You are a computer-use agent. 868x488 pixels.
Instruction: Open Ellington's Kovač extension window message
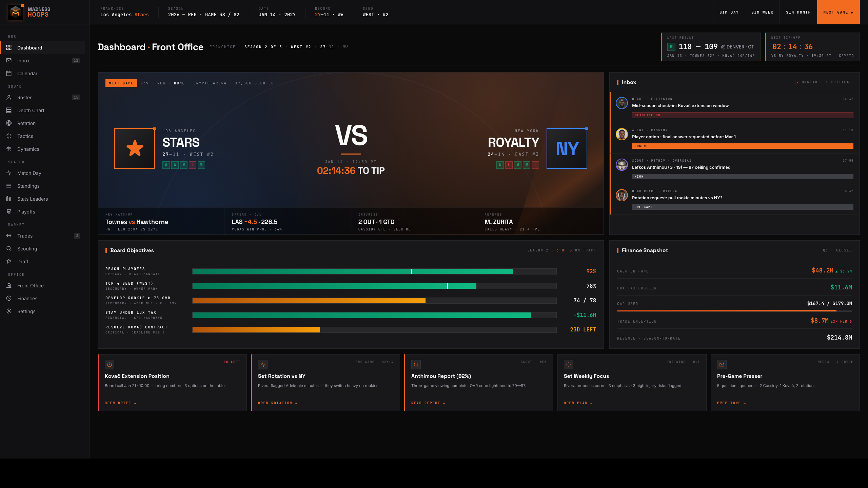click(735, 107)
